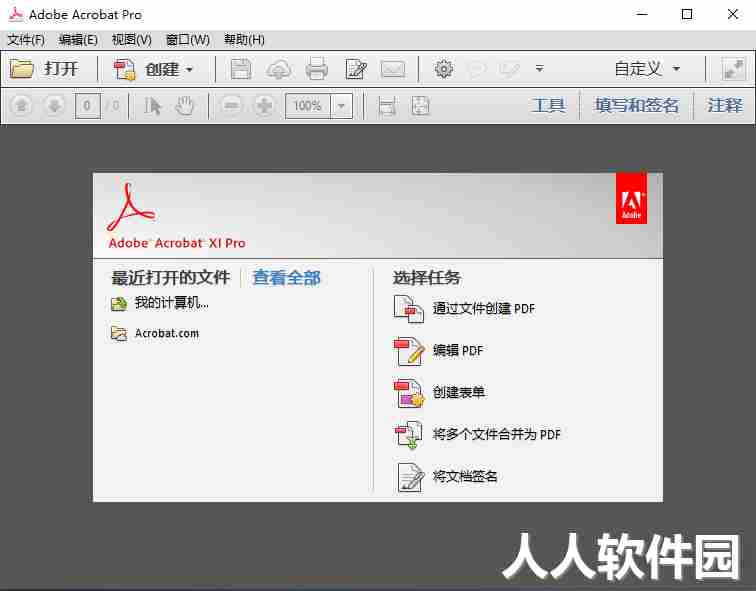Select 我的计算机... entry text
This screenshot has width=756, height=591.
(x=172, y=303)
